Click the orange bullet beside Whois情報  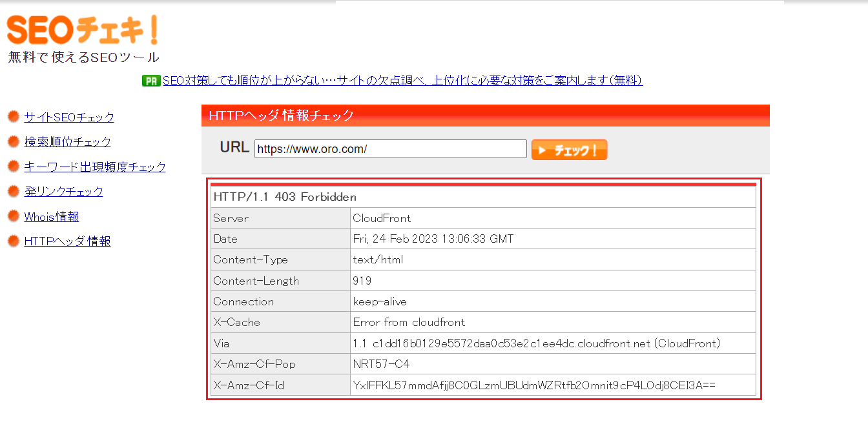pos(13,216)
